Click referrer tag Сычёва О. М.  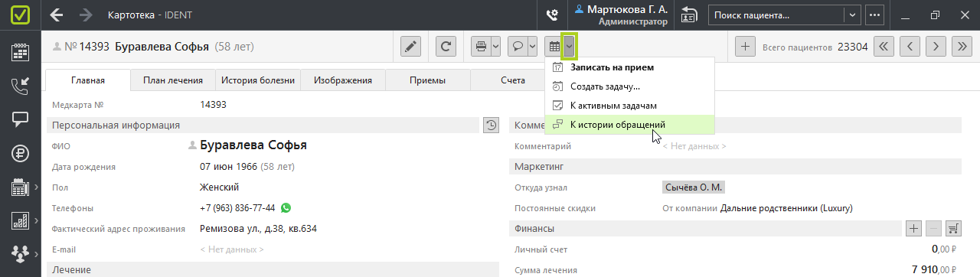pyautogui.click(x=693, y=187)
